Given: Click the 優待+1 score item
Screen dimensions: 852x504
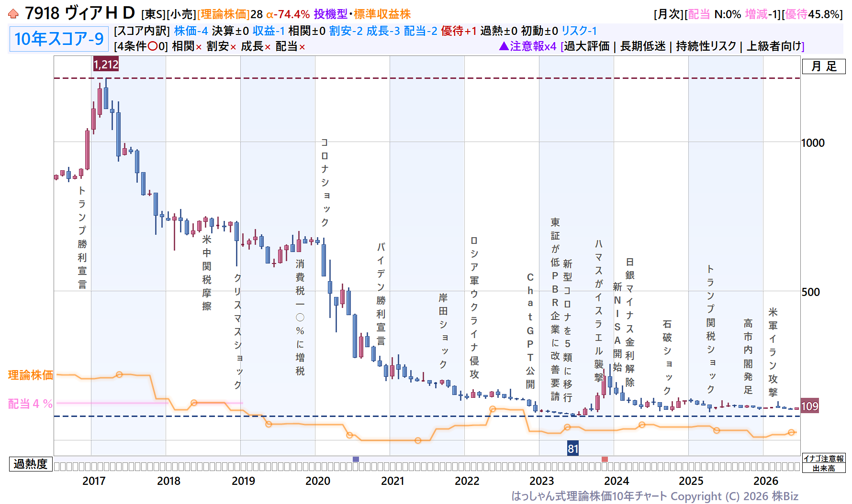Looking at the screenshot, I should [x=459, y=31].
